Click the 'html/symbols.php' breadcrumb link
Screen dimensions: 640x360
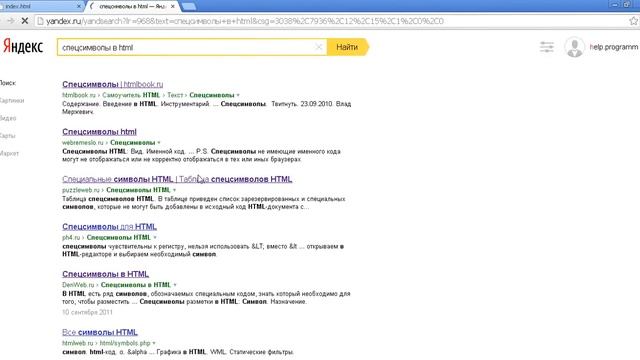[125, 343]
